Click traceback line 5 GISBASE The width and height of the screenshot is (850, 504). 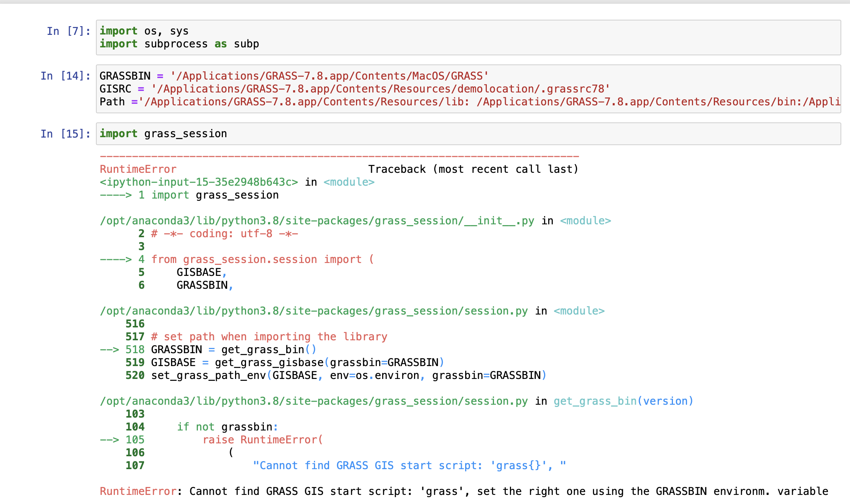click(x=201, y=272)
